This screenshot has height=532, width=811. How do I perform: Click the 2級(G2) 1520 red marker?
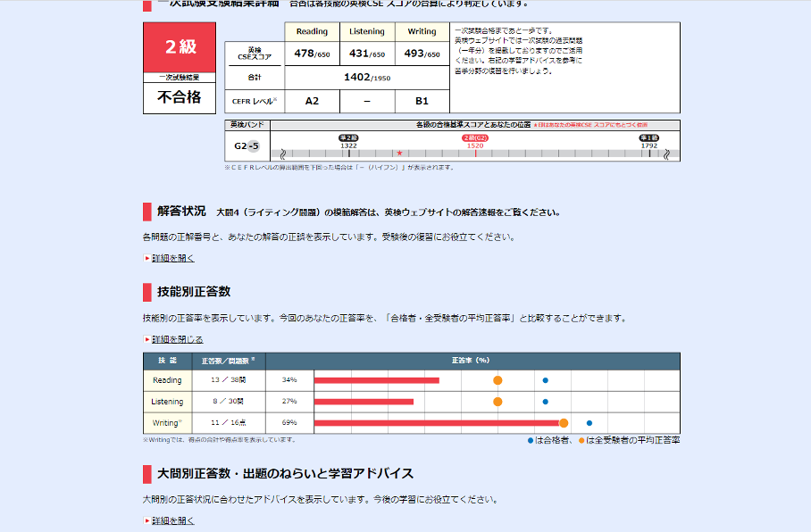pyautogui.click(x=475, y=142)
